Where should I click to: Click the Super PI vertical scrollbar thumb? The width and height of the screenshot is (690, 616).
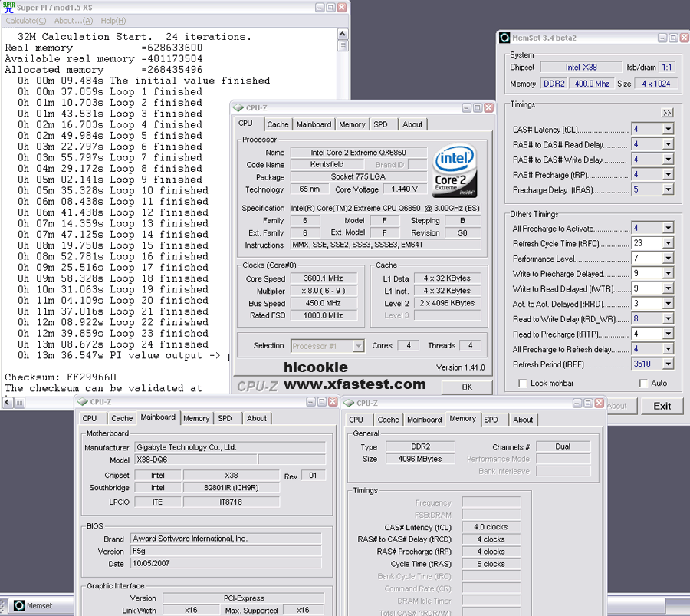click(x=343, y=46)
